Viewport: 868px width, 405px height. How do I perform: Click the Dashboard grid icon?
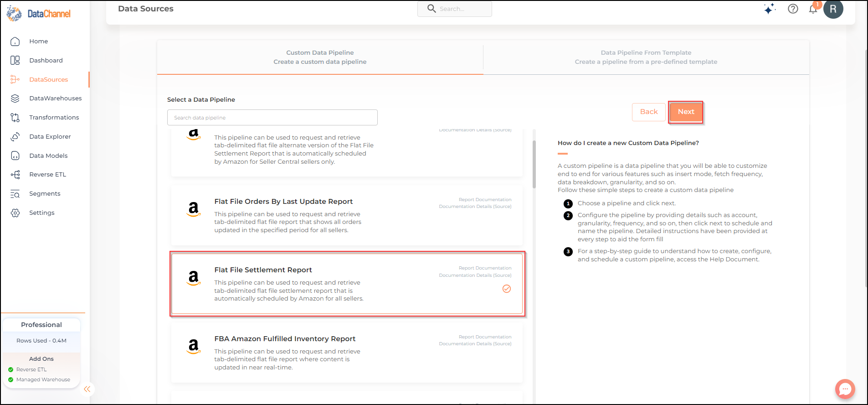tap(15, 60)
